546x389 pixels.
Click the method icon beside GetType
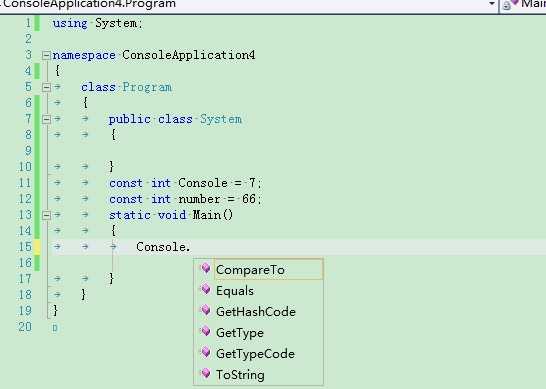coord(205,332)
